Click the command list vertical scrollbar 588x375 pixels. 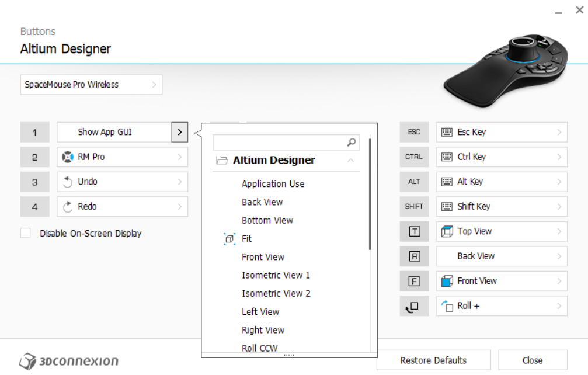(x=370, y=195)
